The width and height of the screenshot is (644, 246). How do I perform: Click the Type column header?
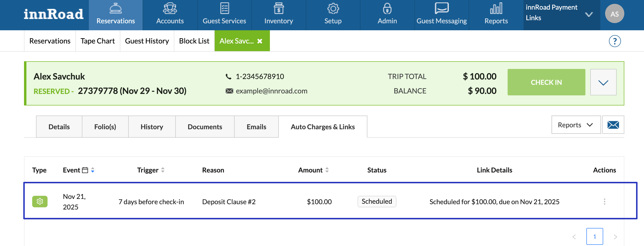click(x=39, y=170)
